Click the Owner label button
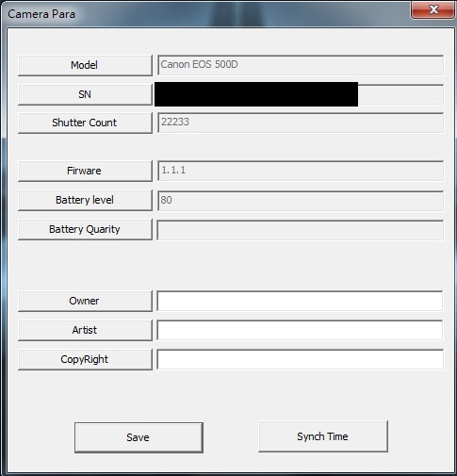This screenshot has width=457, height=476. [85, 301]
